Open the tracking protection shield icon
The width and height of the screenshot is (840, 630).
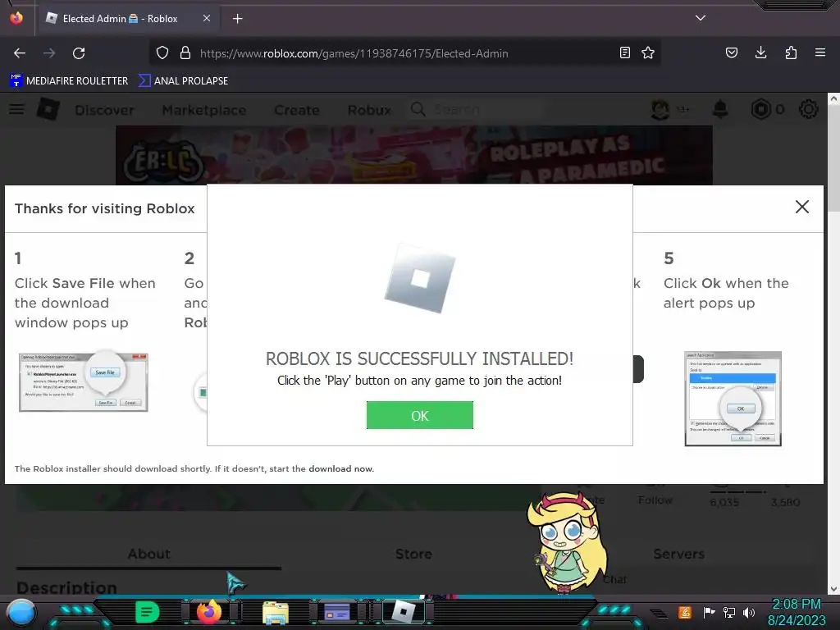point(162,53)
